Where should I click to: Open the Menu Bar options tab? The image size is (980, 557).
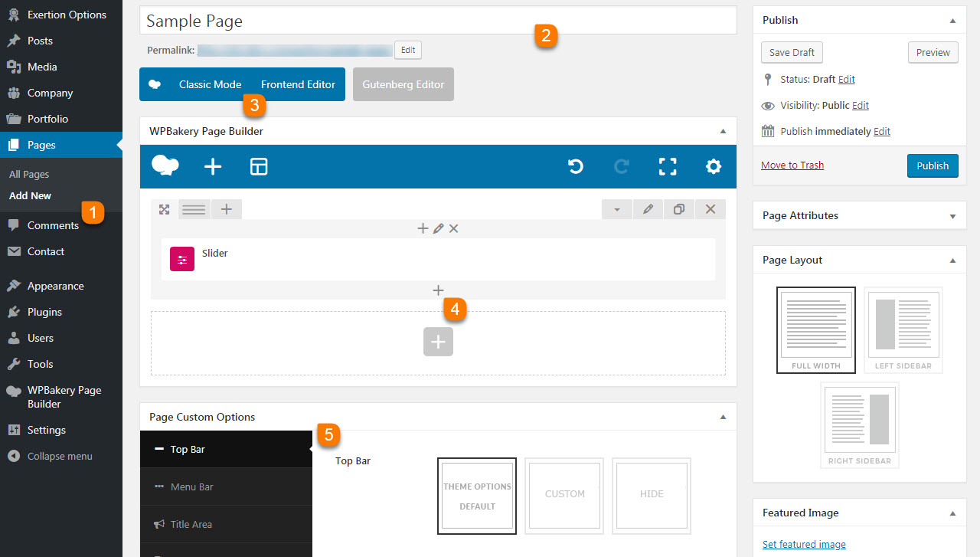(x=191, y=487)
